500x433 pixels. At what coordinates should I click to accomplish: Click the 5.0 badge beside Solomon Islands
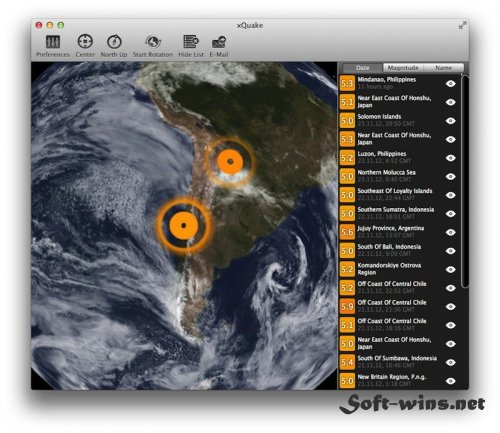coord(347,121)
